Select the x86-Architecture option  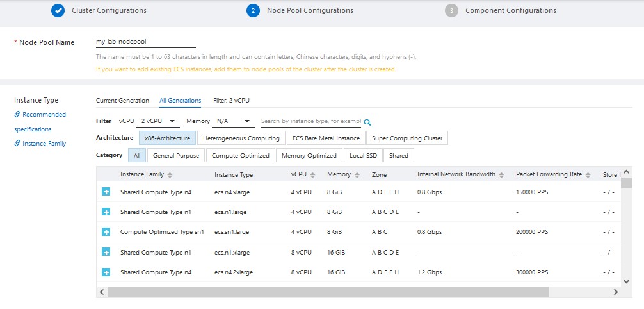[167, 138]
